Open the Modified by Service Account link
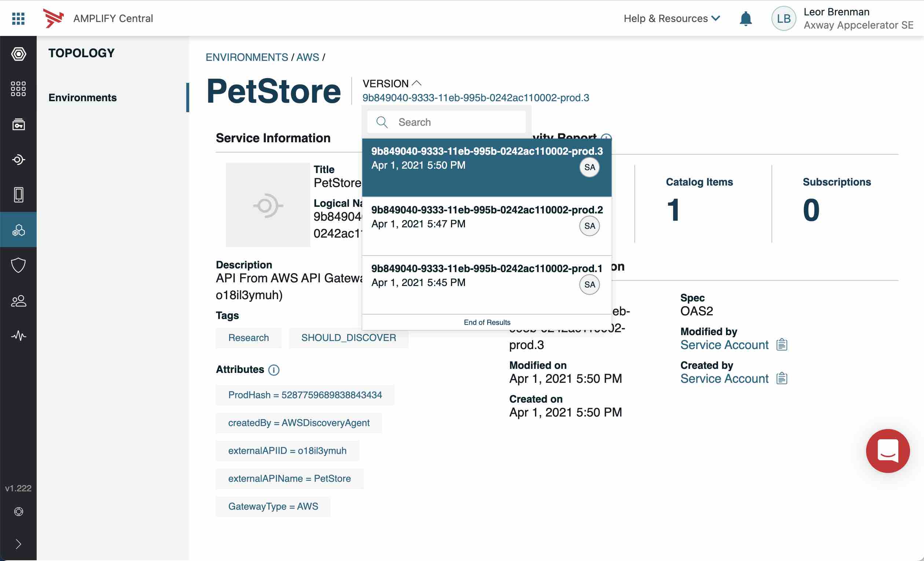This screenshot has width=924, height=561. [724, 344]
